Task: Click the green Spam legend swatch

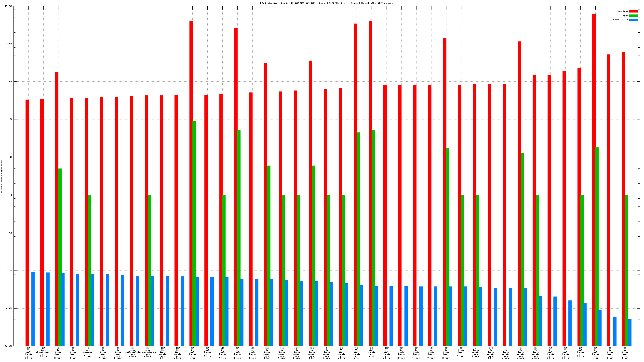Action: point(633,16)
